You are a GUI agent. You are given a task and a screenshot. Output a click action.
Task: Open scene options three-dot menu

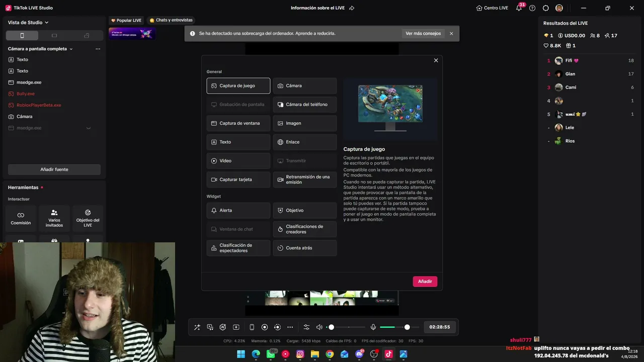98,49
